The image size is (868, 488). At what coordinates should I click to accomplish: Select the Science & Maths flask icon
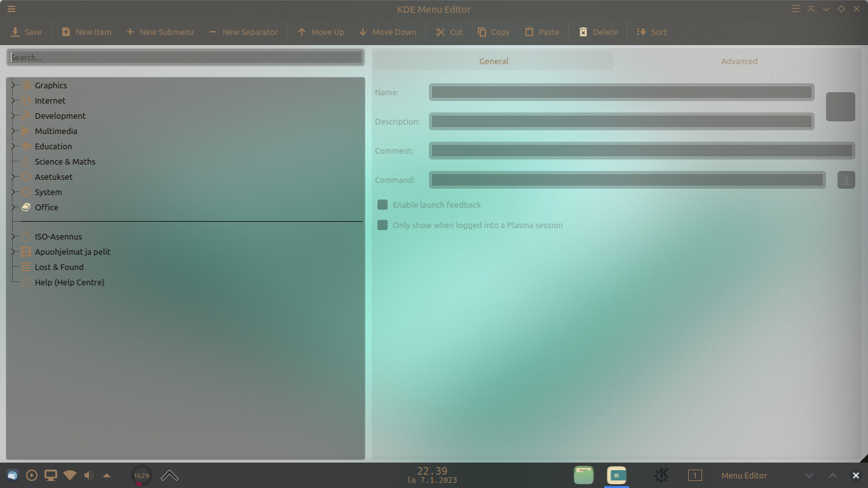[x=26, y=161]
